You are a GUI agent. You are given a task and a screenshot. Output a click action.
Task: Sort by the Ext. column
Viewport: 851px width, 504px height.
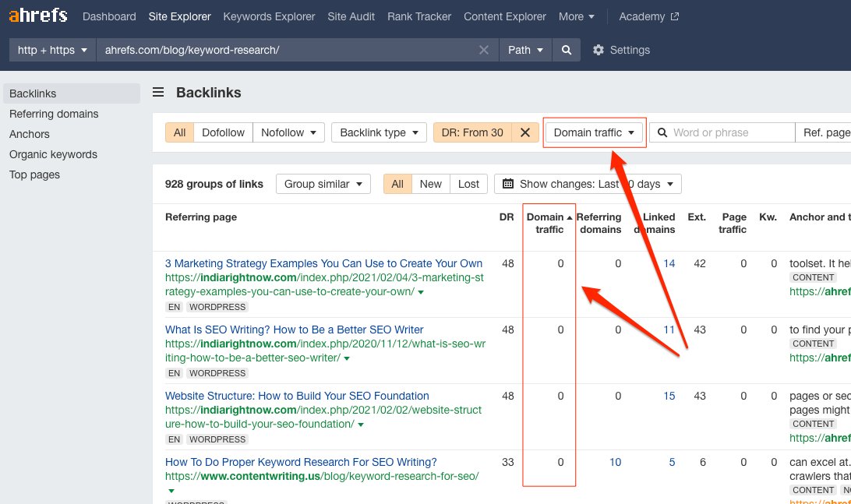697,217
